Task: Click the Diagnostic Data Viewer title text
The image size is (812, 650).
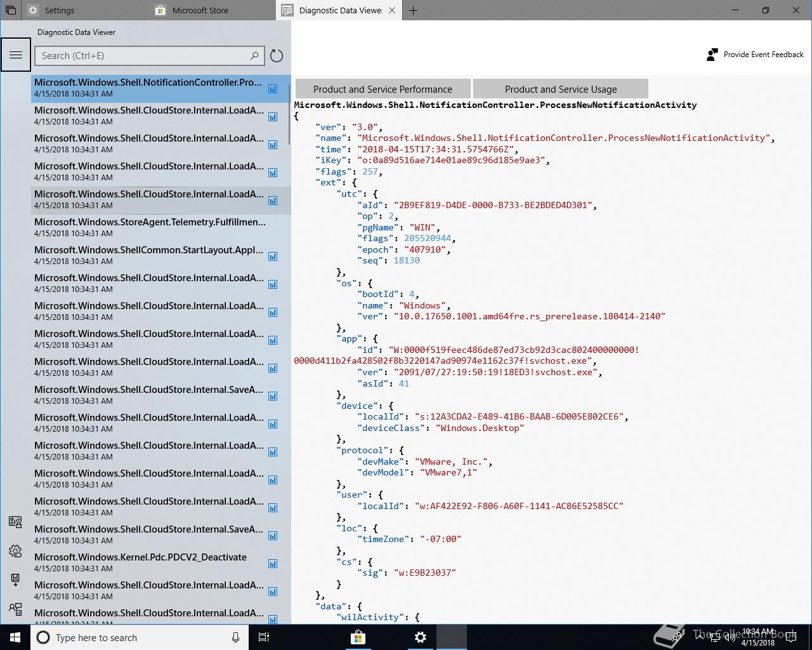Action: coord(76,32)
